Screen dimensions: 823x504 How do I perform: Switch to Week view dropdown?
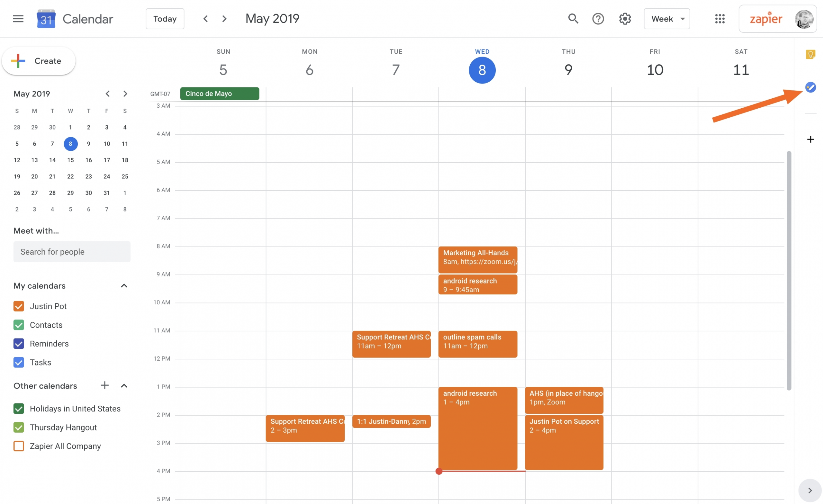667,19
